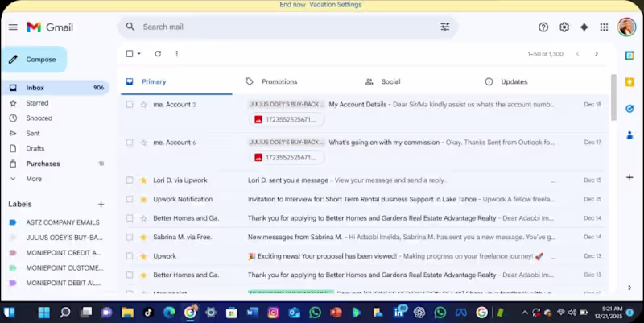Click the search magnifier icon in search bar

(130, 27)
